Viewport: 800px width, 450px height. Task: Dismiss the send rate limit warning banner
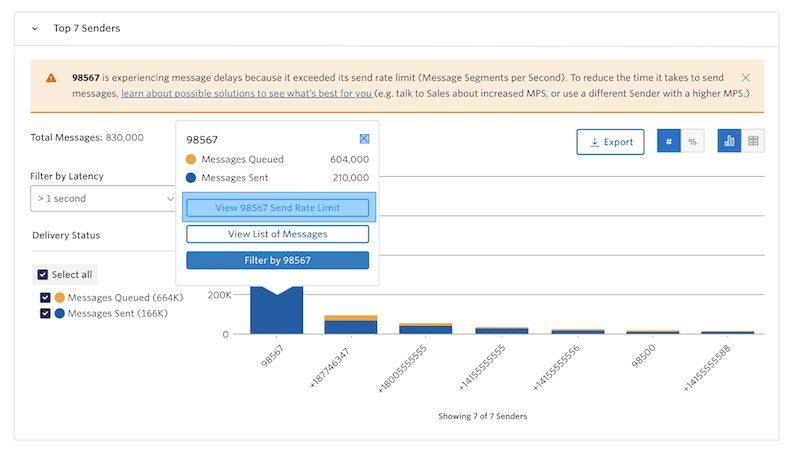click(746, 77)
